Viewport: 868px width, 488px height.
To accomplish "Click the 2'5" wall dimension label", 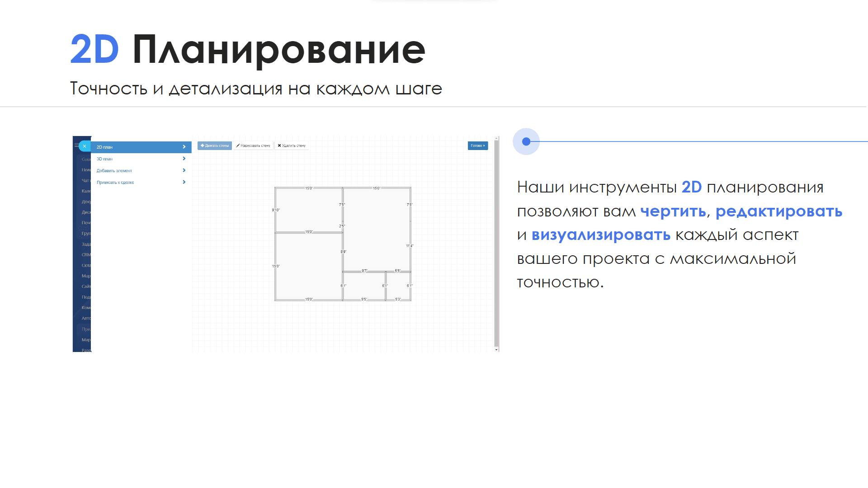I will click(342, 226).
